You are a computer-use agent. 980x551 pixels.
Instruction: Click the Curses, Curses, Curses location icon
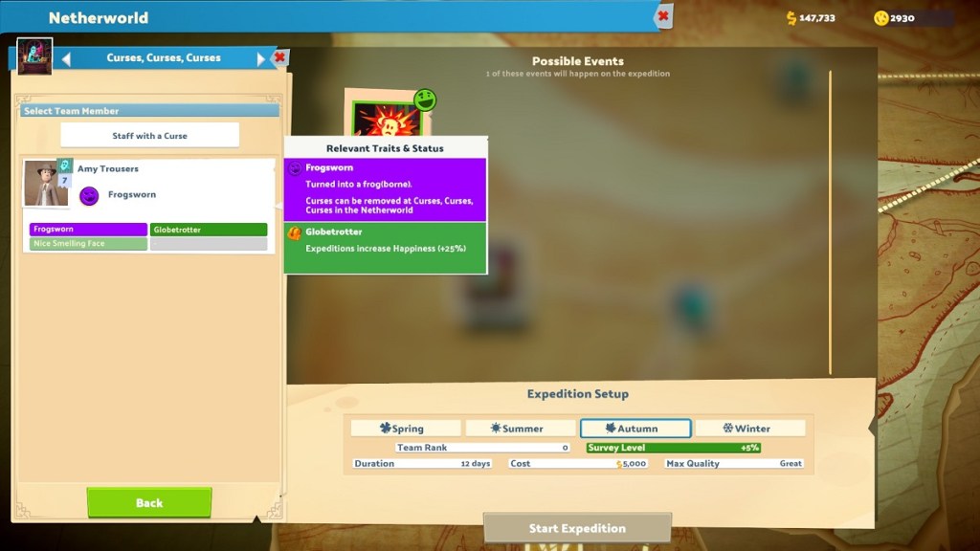click(x=34, y=56)
